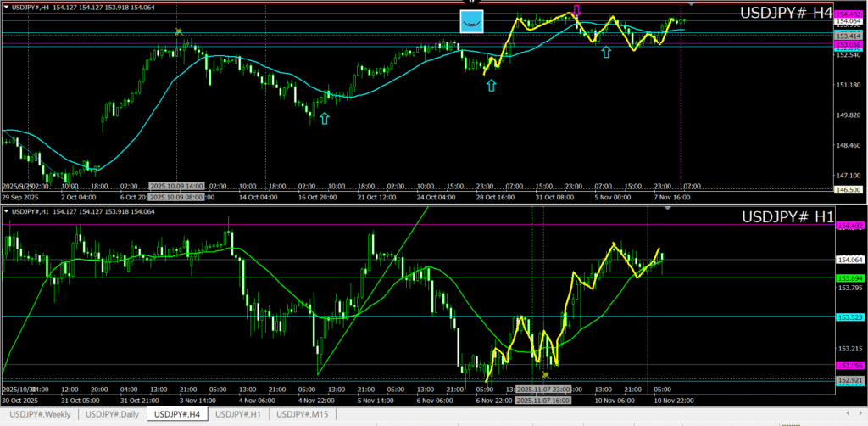
Task: Click the cyan up arrow near 28 Oct
Action: click(x=491, y=84)
